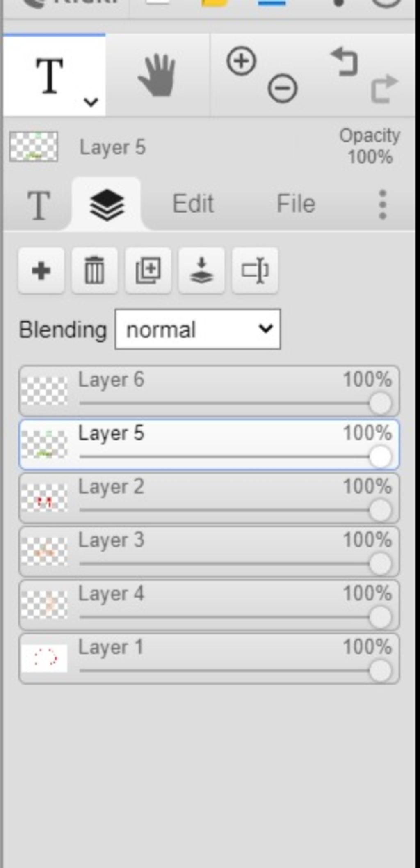
Task: Select the Hand pan tool
Action: [157, 76]
